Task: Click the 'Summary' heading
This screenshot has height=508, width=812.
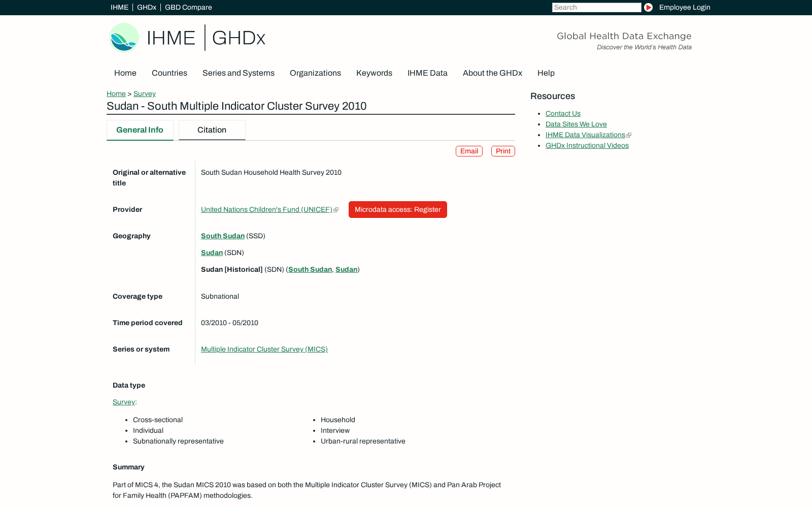Action: coord(128,467)
